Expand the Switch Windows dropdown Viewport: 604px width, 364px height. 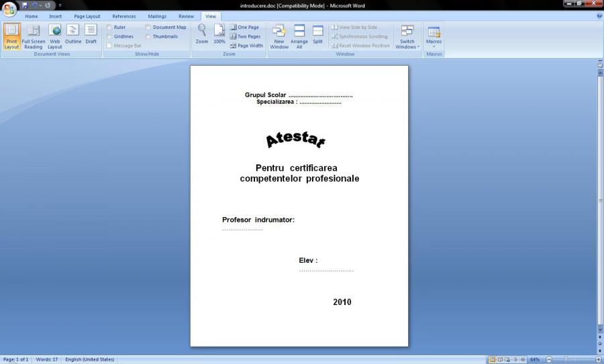coord(407,37)
